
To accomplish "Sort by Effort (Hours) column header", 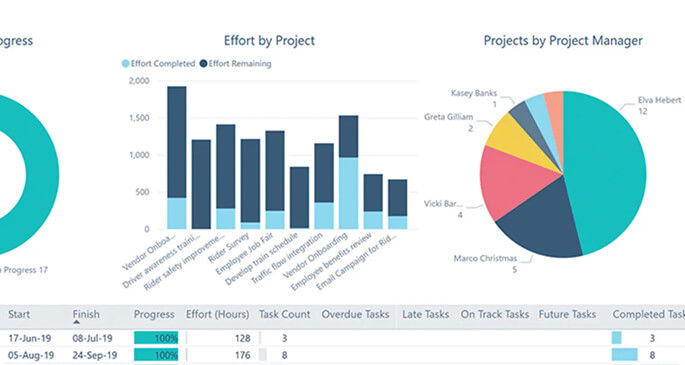I will point(218,314).
